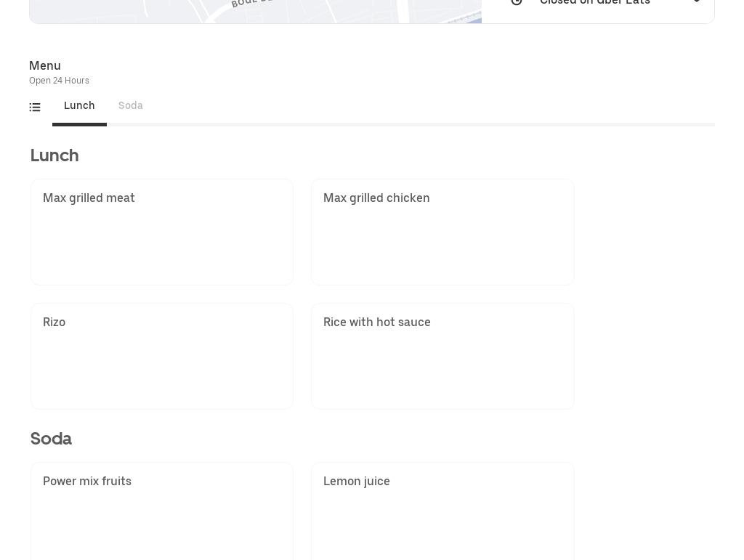Expand the hours chevron arrow

pos(696,2)
